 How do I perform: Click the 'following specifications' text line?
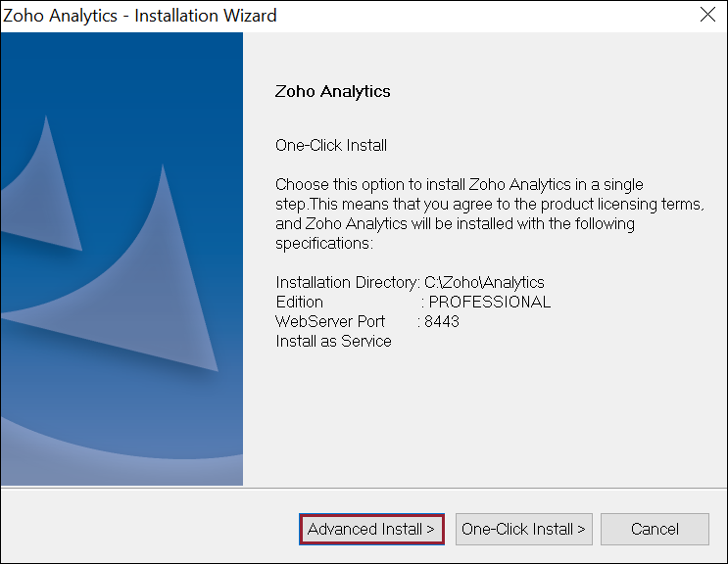coord(324,243)
